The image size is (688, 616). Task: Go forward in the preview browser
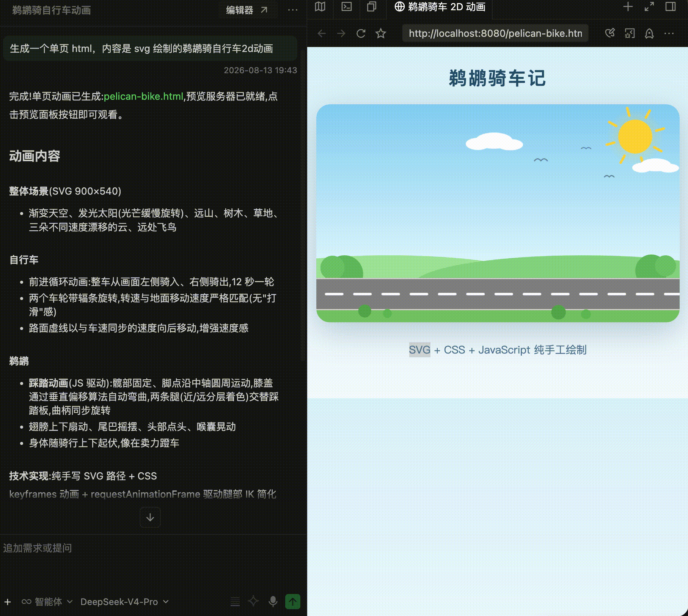click(x=341, y=33)
